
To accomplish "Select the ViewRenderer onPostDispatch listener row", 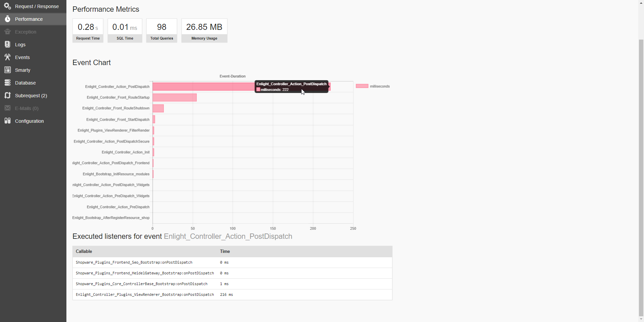I will (x=232, y=294).
